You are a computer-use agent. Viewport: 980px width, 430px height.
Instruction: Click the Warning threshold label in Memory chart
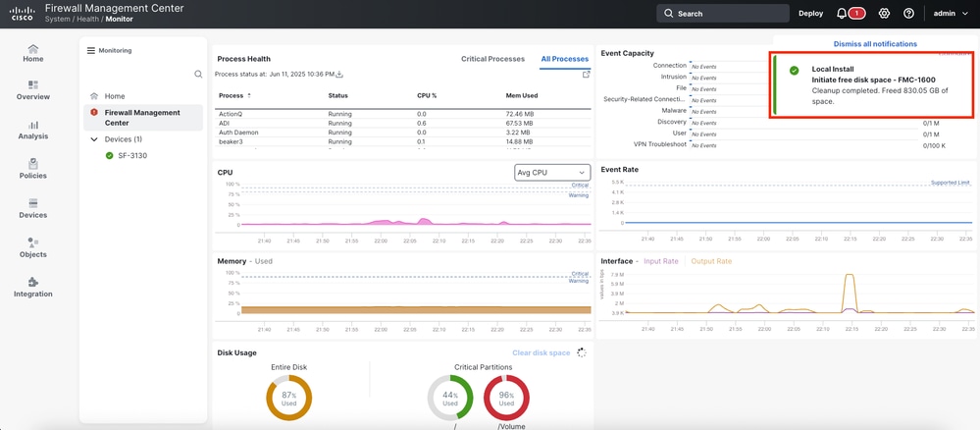tap(579, 281)
